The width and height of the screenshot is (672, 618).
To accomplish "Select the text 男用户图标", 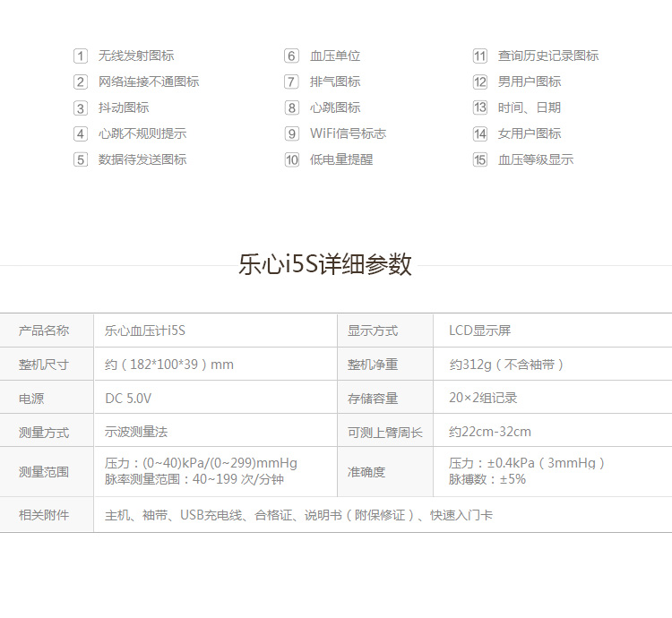I will (x=530, y=82).
